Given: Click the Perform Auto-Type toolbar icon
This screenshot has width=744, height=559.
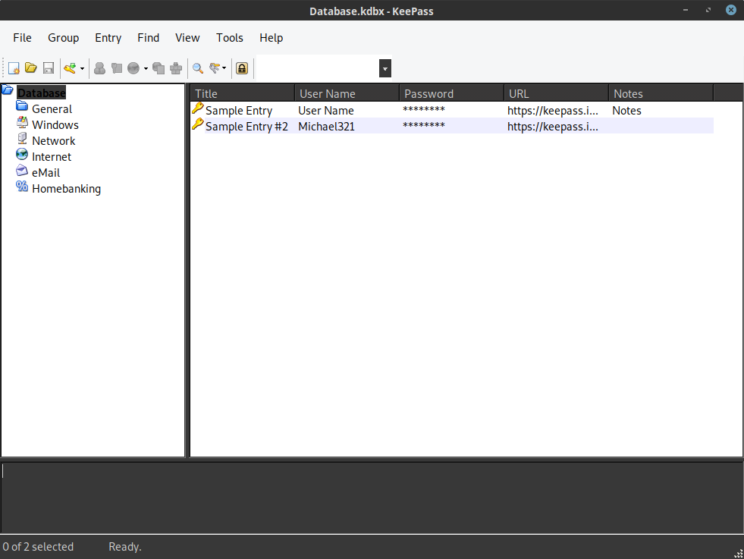Looking at the screenshot, I should point(176,68).
